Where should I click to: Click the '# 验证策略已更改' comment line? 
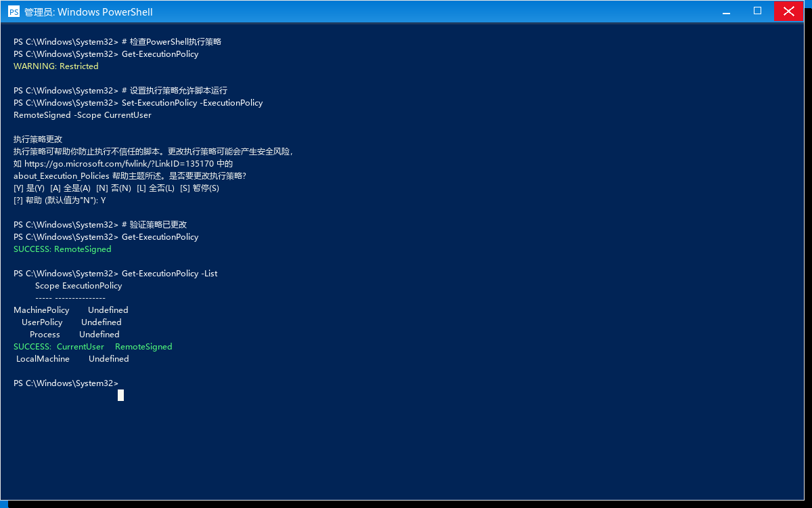154,225
